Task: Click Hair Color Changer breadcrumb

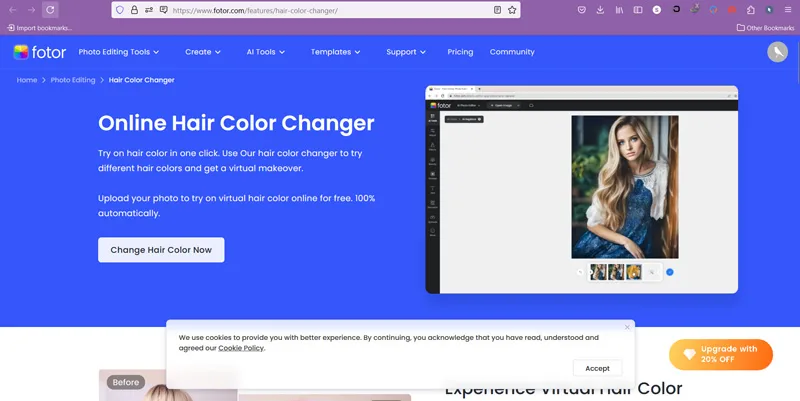Action: (x=141, y=80)
